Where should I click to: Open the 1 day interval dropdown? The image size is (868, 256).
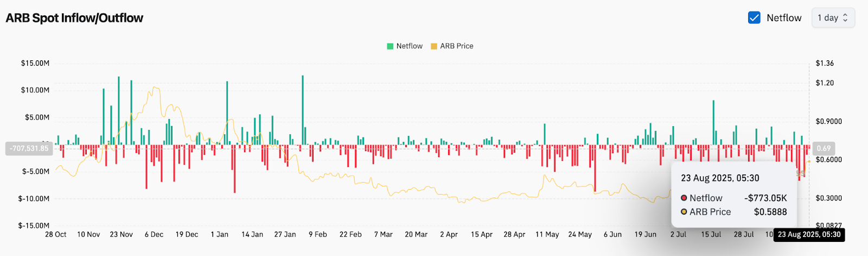click(833, 18)
